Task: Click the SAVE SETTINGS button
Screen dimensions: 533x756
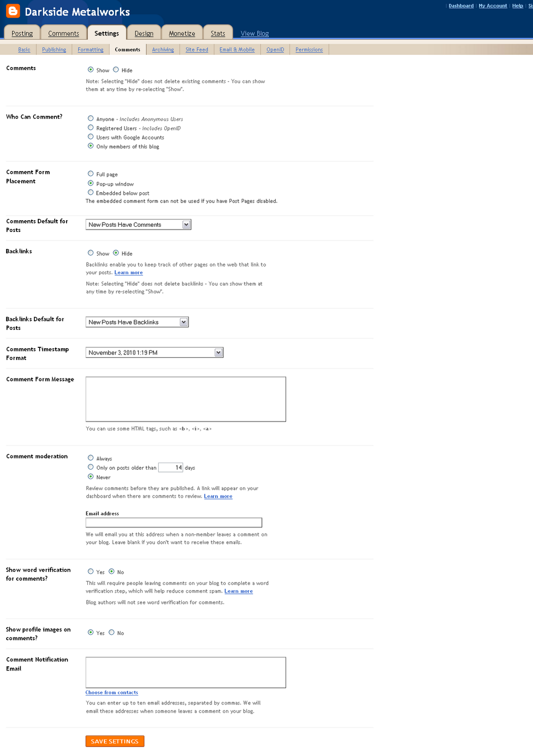Action: point(114,741)
